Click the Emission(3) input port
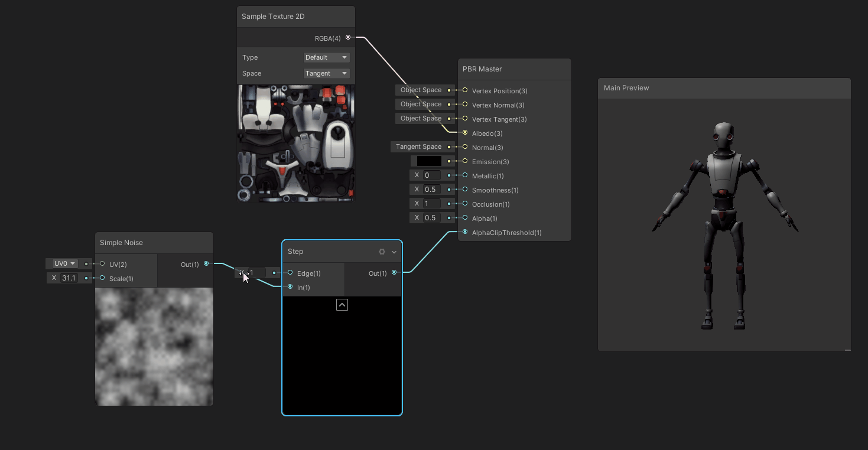This screenshot has width=868, height=450. click(x=465, y=161)
